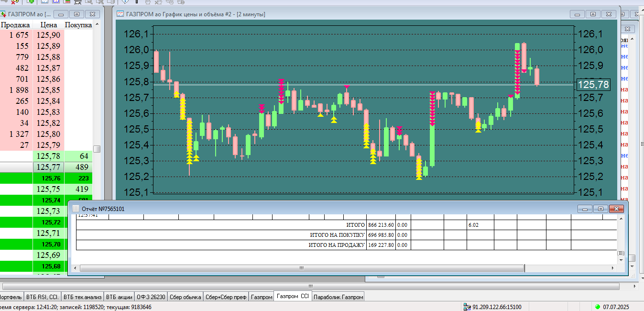Open the ВТБ тех.анализ tab
Viewport: 644px width, 311px height.
click(82, 297)
